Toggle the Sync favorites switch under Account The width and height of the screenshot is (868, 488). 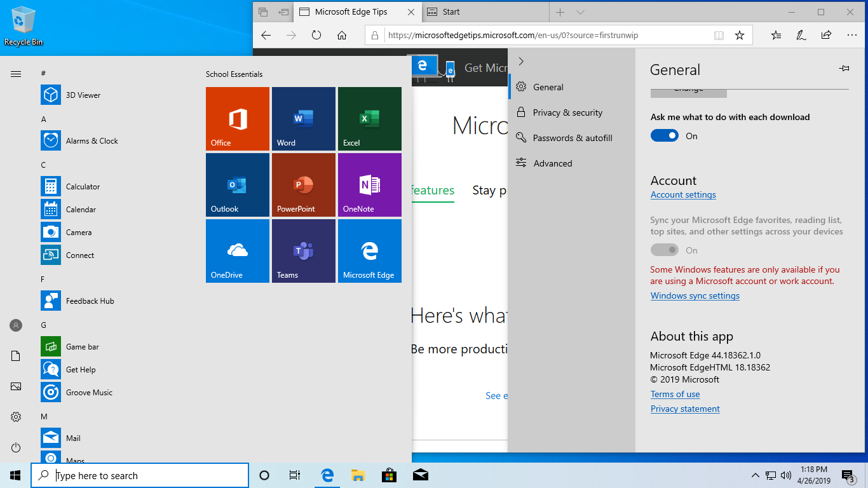[665, 250]
